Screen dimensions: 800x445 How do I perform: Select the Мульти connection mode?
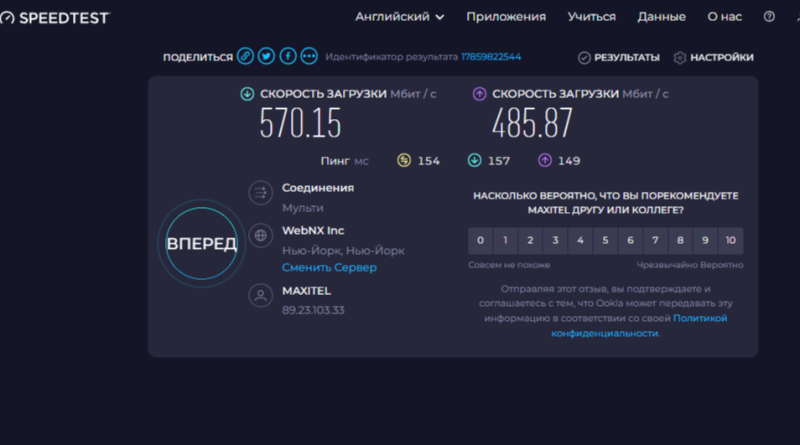pos(303,208)
